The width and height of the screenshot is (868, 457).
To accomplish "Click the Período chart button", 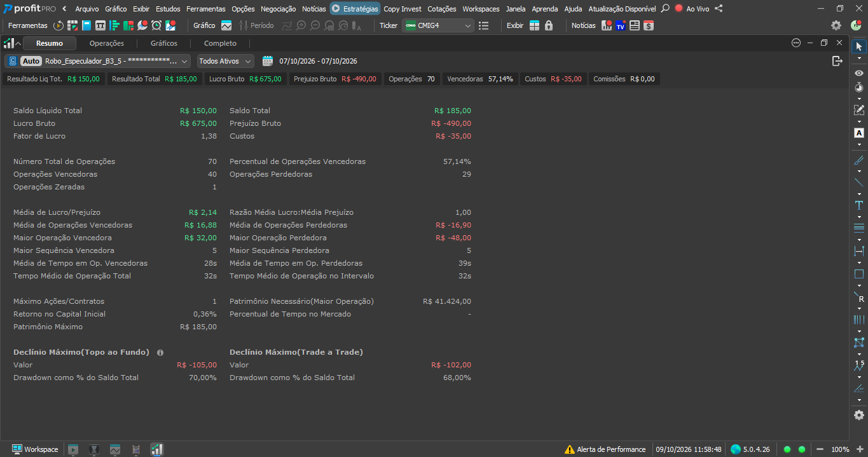I will tap(256, 25).
